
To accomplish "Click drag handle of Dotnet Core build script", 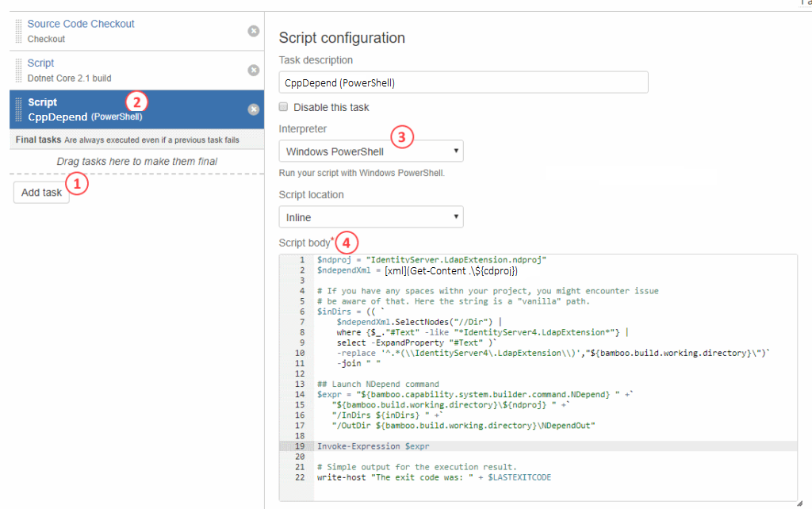I will 18,70.
